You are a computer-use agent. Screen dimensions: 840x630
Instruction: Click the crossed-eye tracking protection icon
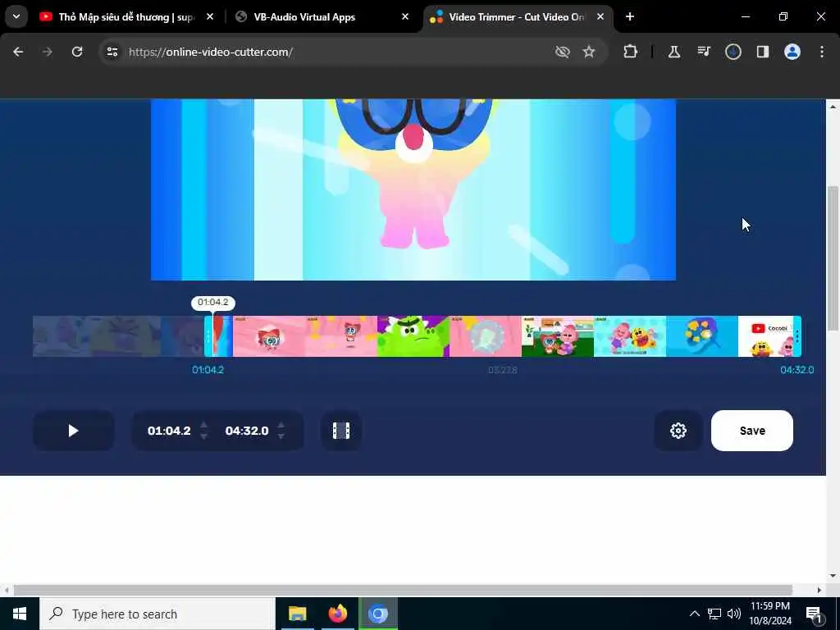tap(562, 52)
